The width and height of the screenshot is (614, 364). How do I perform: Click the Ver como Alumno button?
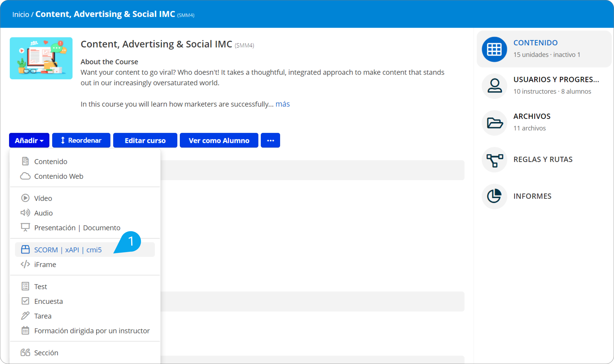point(219,140)
